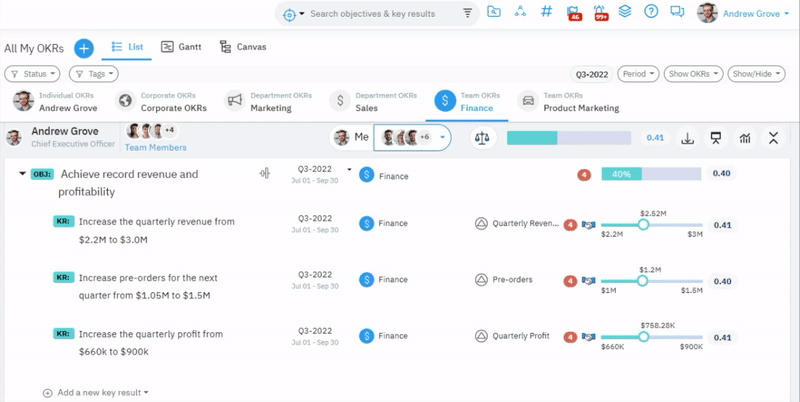Click the search filter icon
The image size is (800, 402).
pyautogui.click(x=468, y=14)
